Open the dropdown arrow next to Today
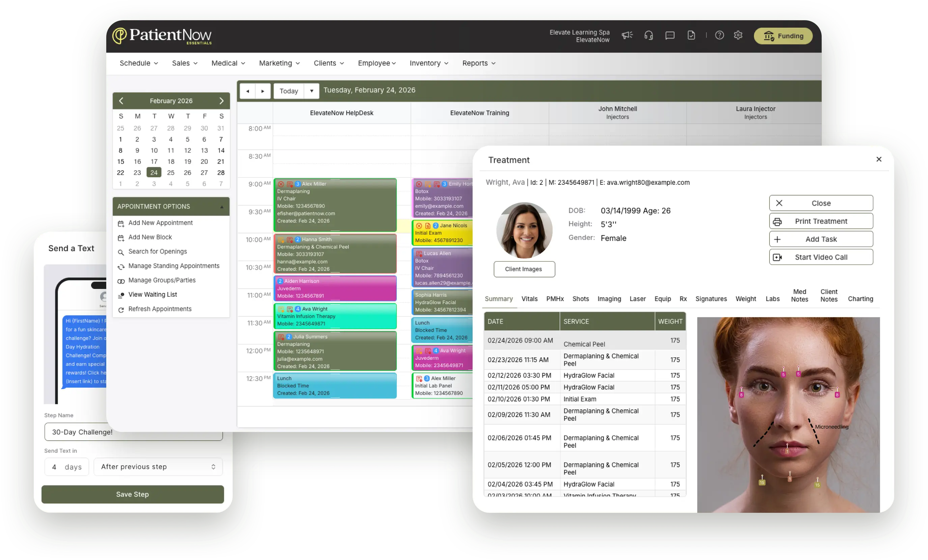This screenshot has height=560, width=928. tap(311, 91)
